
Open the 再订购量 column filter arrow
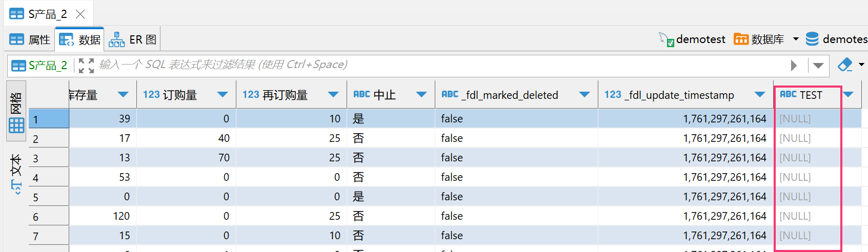click(x=333, y=94)
